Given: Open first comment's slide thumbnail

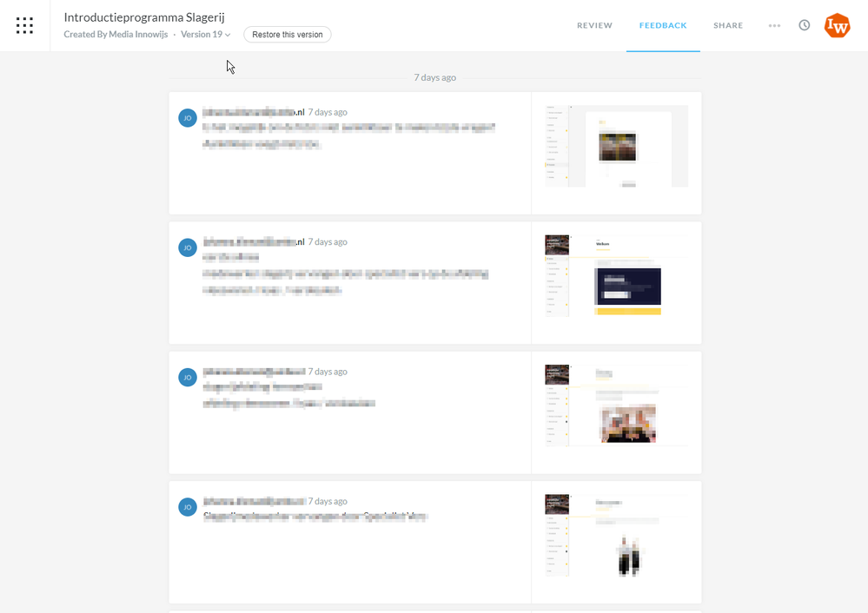Looking at the screenshot, I should coord(616,146).
